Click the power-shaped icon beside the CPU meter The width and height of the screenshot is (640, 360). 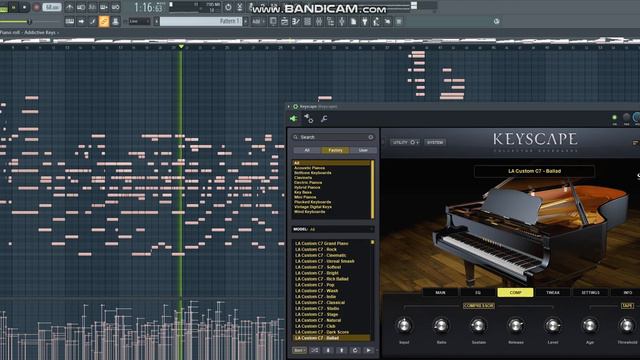[x=228, y=7]
